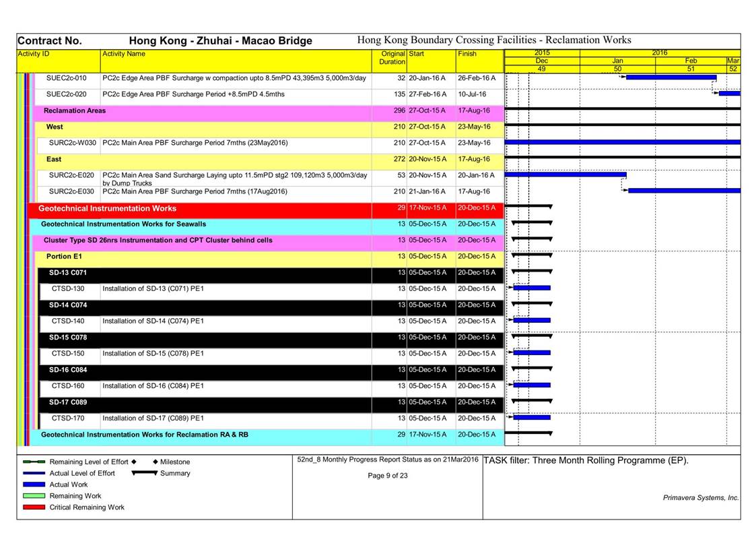The height and width of the screenshot is (535, 756).
Task: Click Installation of SD-17 (C089) PE1 name
Action: coord(153,418)
